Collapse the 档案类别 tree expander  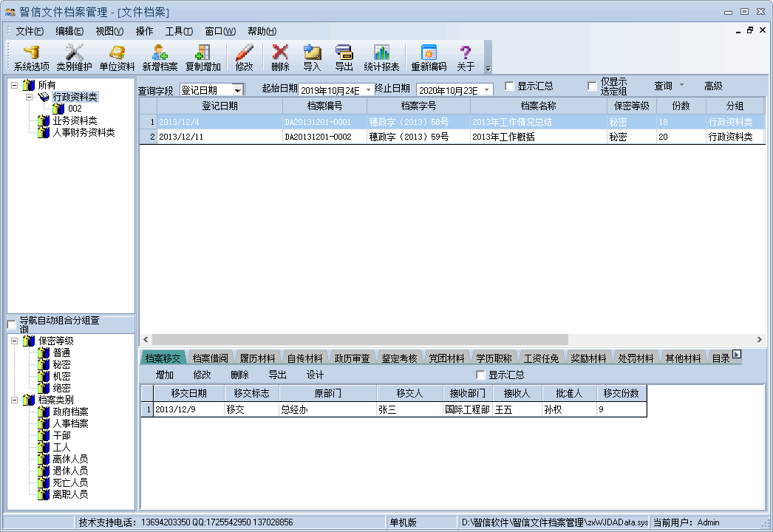[x=14, y=400]
